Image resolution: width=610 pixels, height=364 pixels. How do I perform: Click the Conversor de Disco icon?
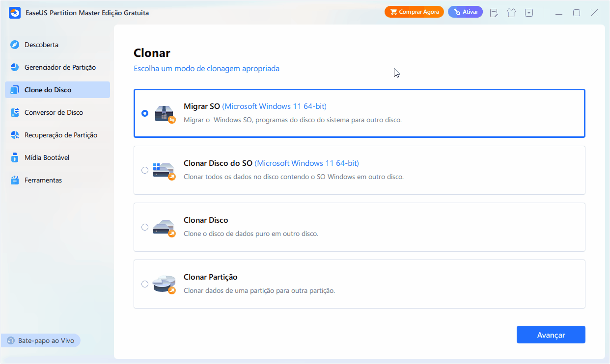15,112
